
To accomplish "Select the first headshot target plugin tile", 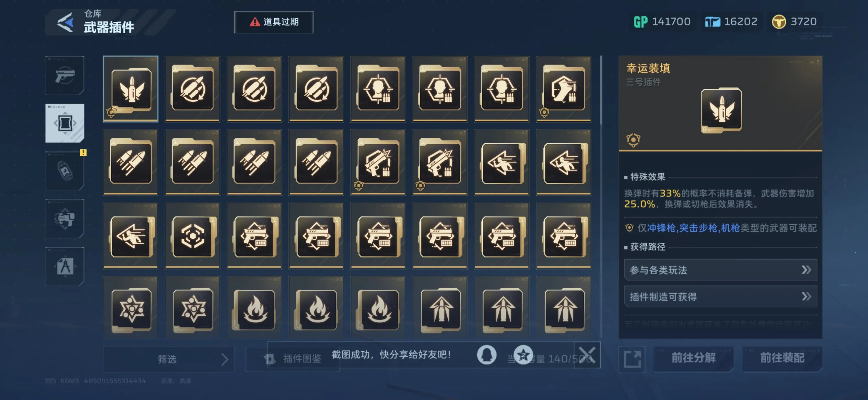I will point(378,89).
